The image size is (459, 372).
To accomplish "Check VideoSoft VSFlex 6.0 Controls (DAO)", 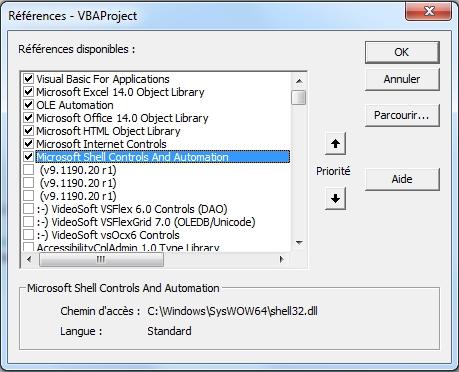I will pyautogui.click(x=28, y=209).
